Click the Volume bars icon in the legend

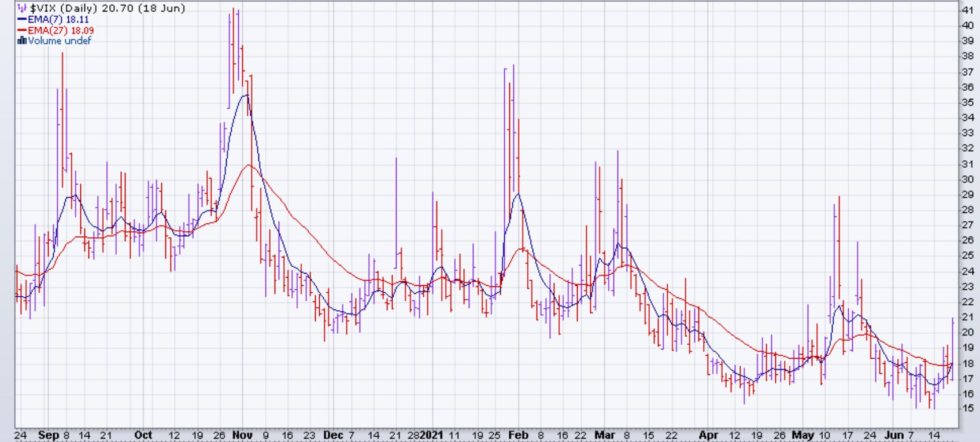coord(22,40)
